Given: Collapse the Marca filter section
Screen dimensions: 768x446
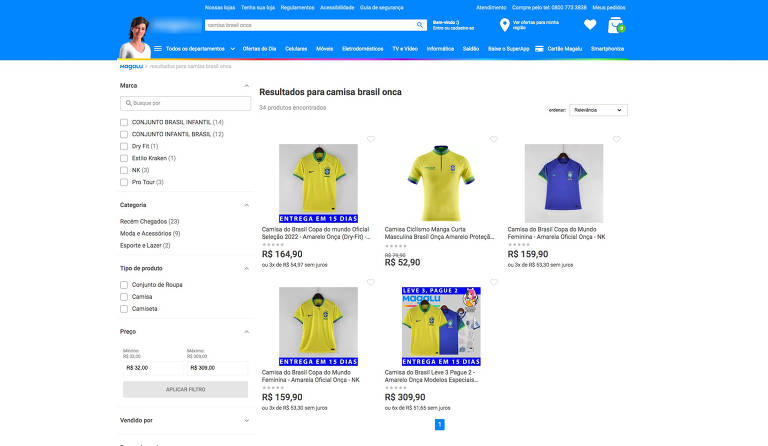Looking at the screenshot, I should coord(246,86).
